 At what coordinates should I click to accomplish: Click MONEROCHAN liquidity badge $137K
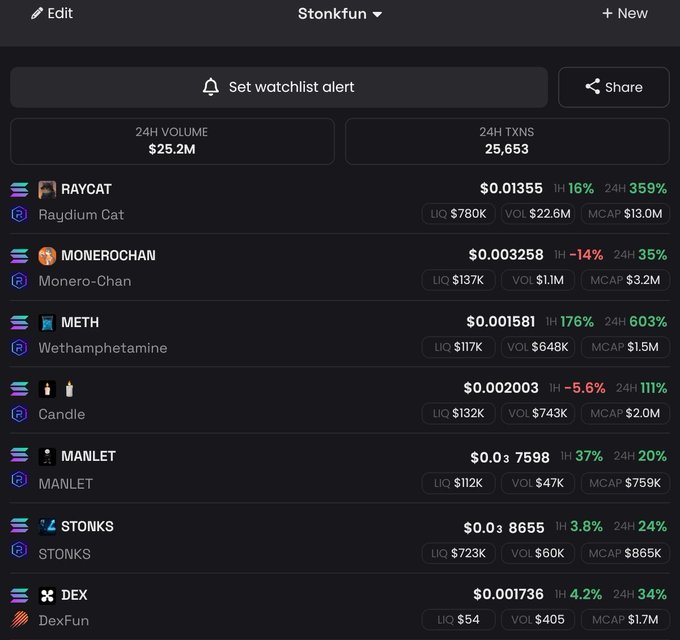click(x=458, y=280)
